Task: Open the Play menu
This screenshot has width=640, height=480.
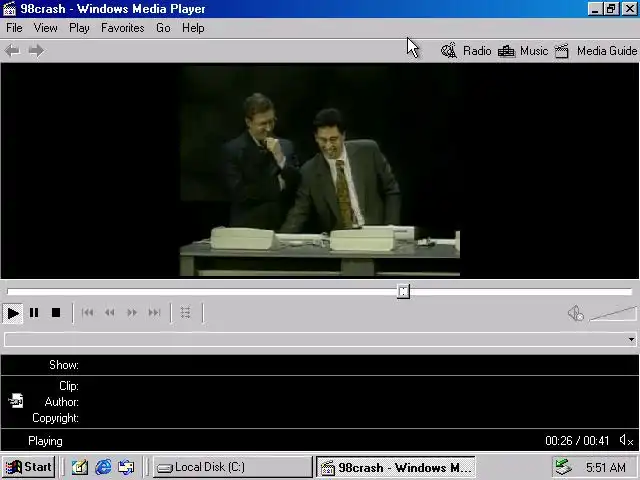Action: point(79,28)
